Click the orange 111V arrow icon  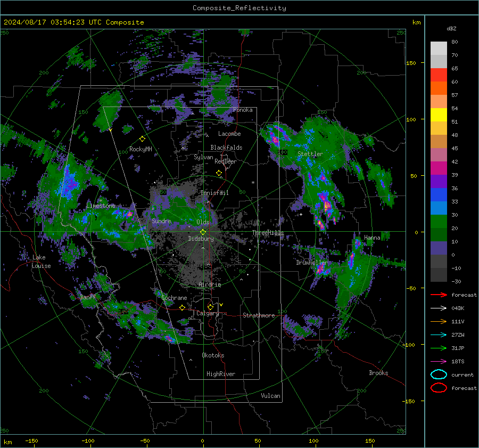click(439, 321)
